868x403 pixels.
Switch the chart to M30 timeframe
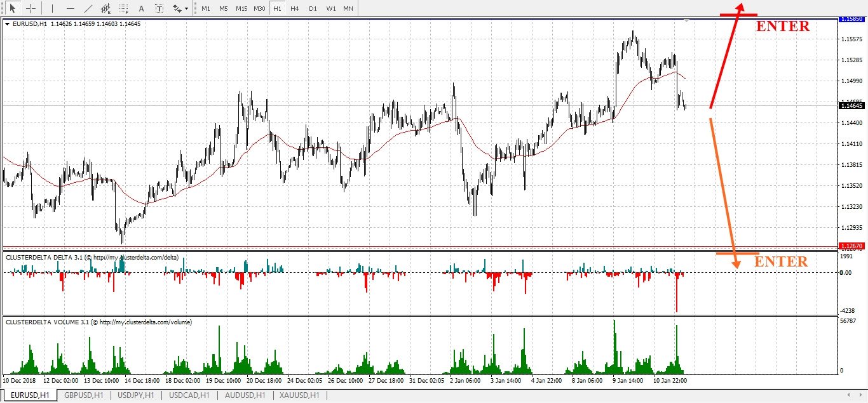point(259,9)
